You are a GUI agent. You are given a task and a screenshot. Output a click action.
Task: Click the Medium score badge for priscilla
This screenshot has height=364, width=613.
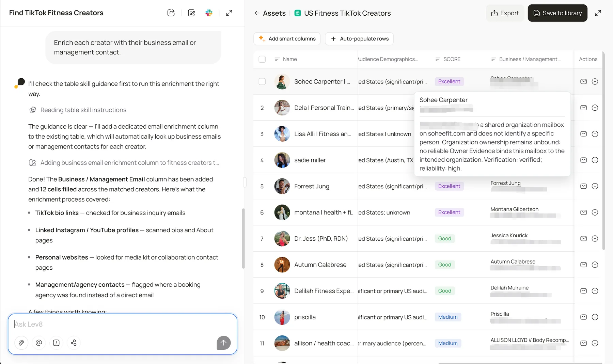point(448,317)
